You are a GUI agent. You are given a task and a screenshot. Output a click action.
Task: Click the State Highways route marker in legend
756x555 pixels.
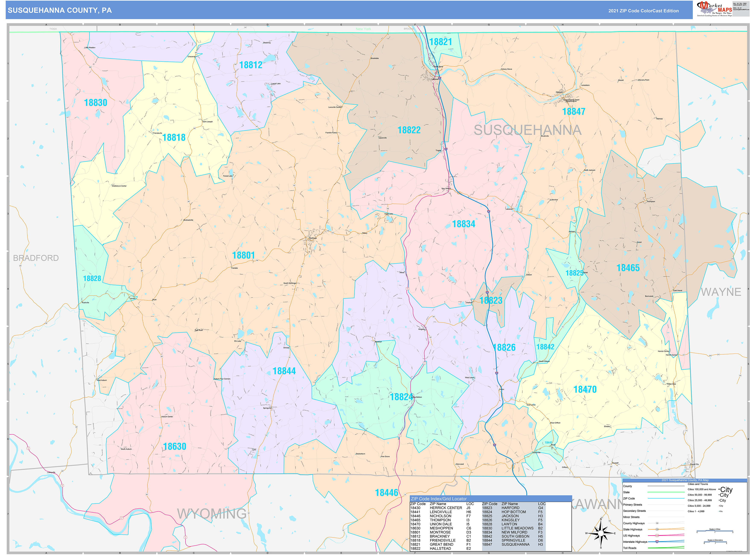click(x=657, y=529)
